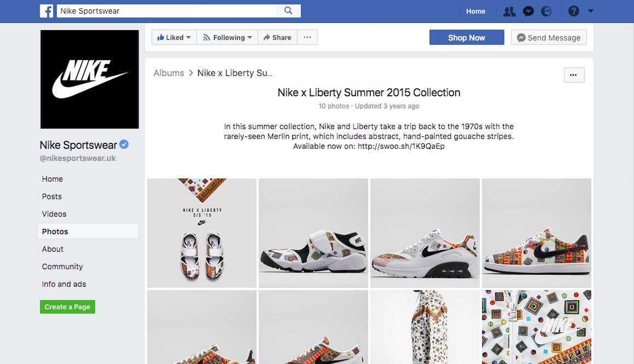Viewport: 634px width, 364px height.
Task: Click the green Create a Page button
Action: coord(67,307)
